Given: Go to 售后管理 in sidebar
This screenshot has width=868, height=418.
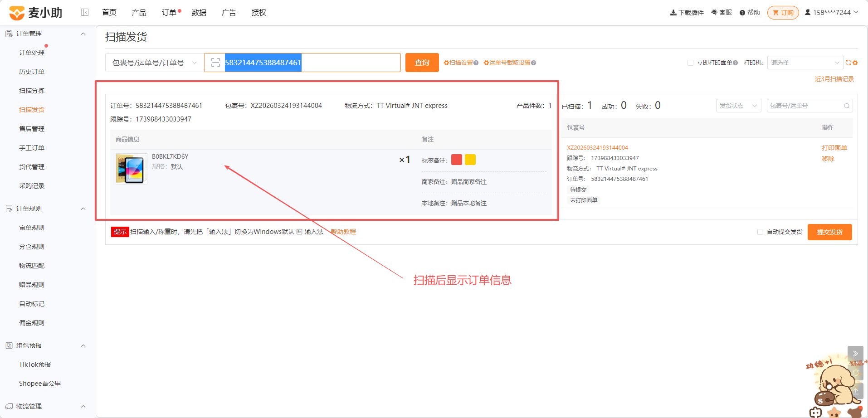Looking at the screenshot, I should coord(32,129).
